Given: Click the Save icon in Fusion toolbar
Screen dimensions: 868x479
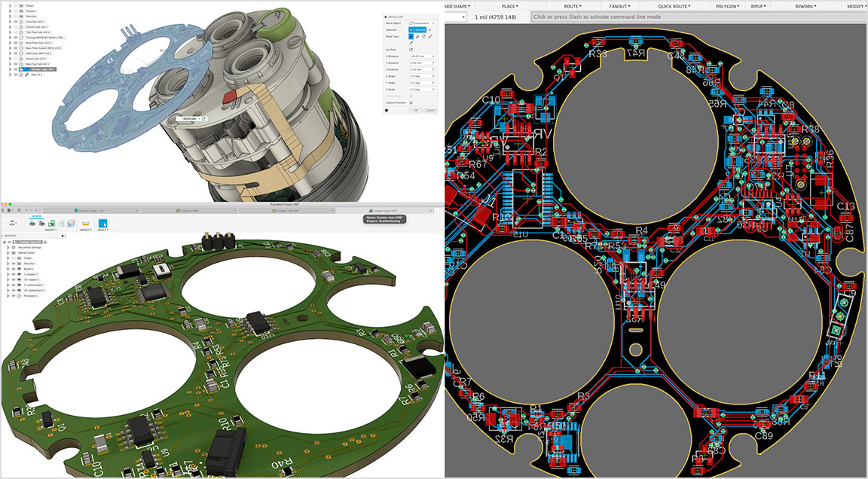Looking at the screenshot, I should click(19, 210).
